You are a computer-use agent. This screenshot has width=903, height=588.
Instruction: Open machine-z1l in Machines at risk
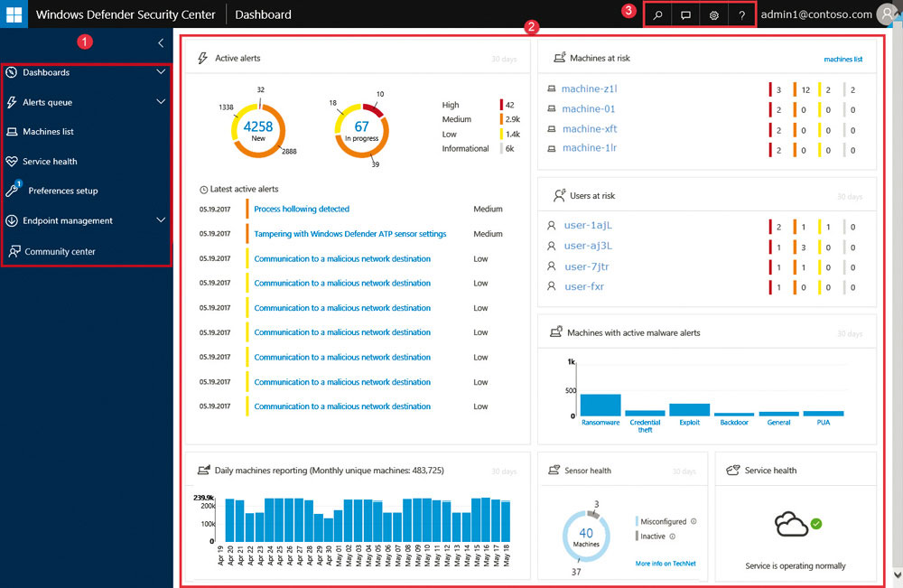(x=589, y=89)
